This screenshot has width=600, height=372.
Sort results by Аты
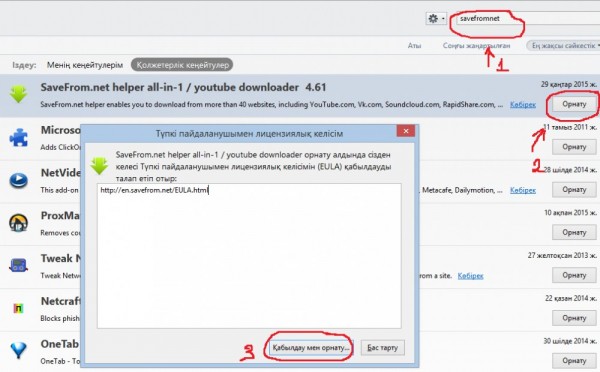pos(414,46)
